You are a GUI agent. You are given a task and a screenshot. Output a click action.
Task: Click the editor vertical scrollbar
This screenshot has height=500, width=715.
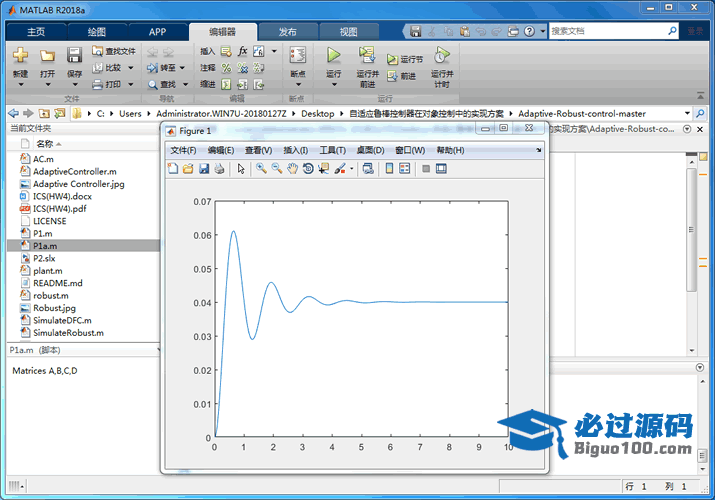692,230
